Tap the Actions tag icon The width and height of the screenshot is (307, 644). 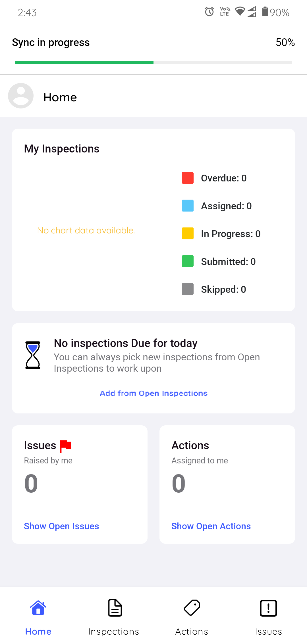point(192,608)
